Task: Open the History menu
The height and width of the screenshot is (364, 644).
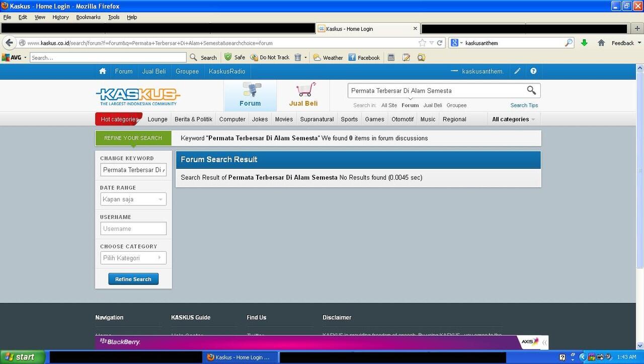Action: [60, 17]
